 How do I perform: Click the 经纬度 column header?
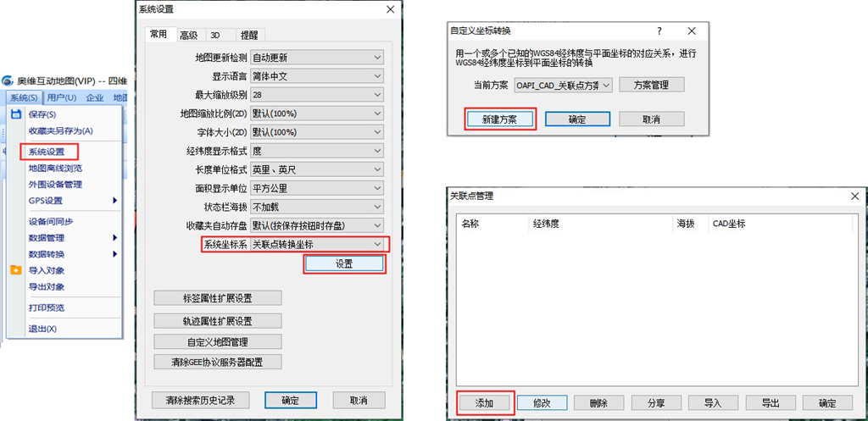coord(544,224)
